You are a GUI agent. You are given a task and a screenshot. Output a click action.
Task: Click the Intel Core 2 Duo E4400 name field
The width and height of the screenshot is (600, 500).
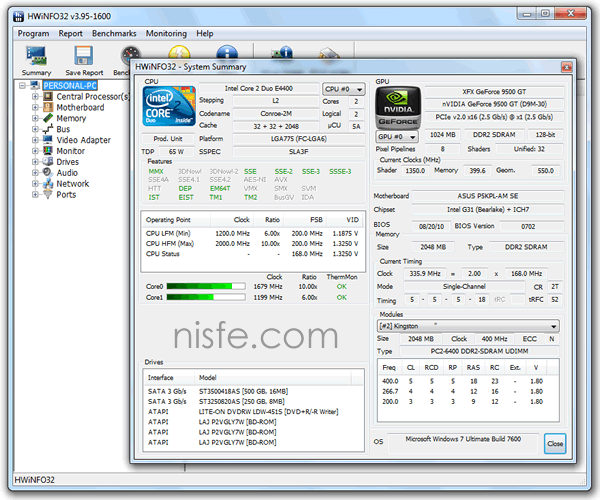[259, 88]
